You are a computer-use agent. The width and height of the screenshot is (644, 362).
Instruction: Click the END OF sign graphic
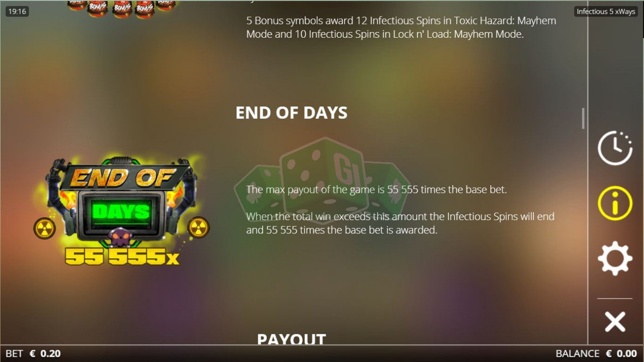[124, 178]
